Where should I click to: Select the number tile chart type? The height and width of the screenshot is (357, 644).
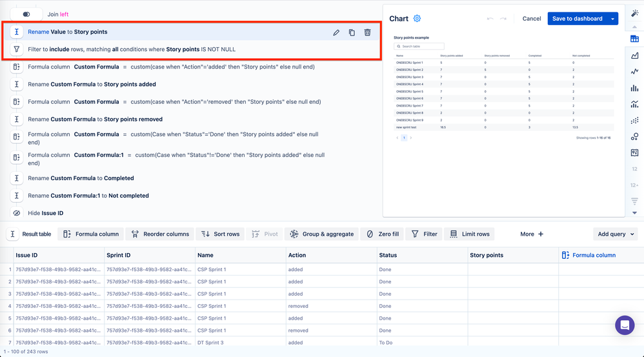click(634, 169)
